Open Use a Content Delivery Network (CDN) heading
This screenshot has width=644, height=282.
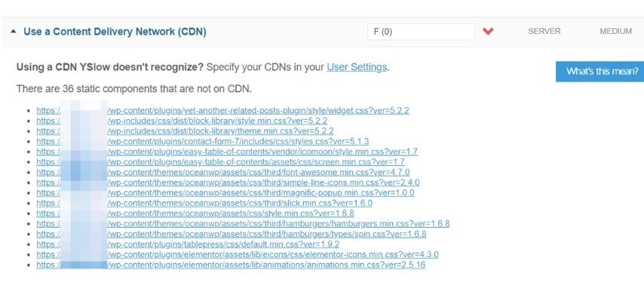coord(115,32)
